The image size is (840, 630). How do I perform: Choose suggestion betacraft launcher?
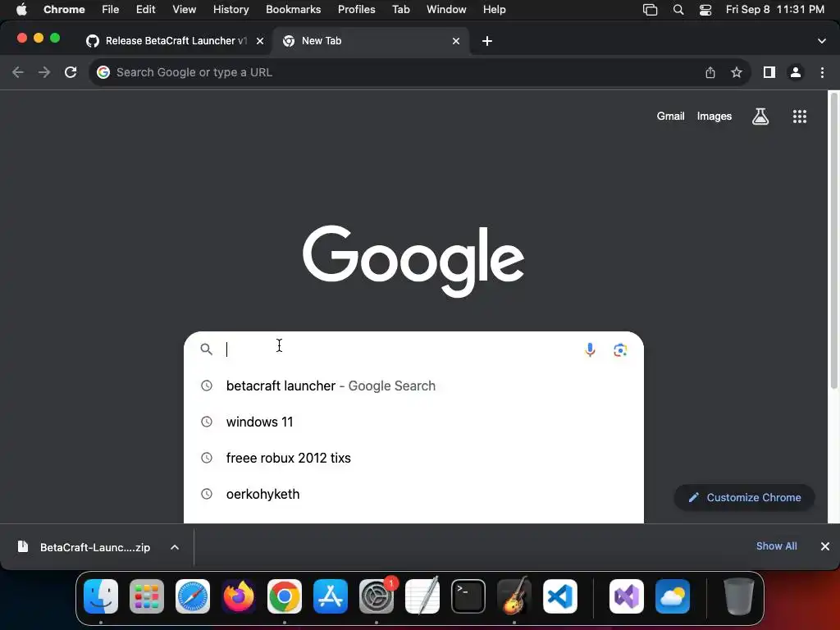413,386
